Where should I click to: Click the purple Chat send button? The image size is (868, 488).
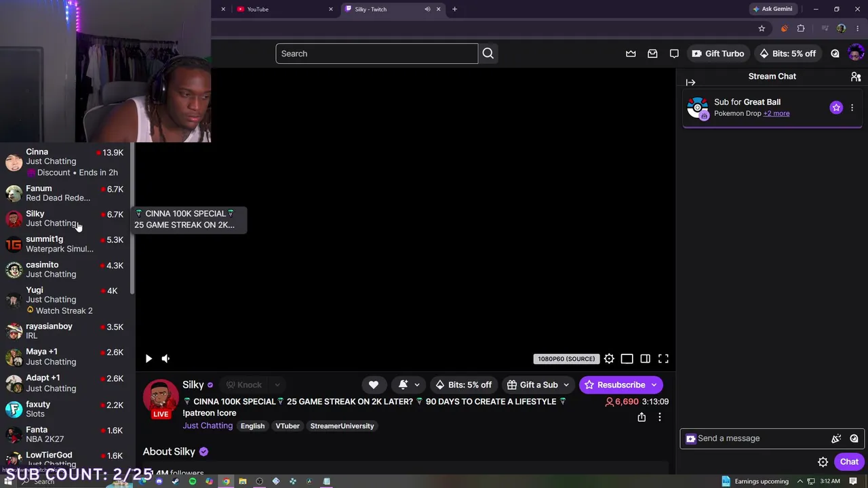[849, 462]
